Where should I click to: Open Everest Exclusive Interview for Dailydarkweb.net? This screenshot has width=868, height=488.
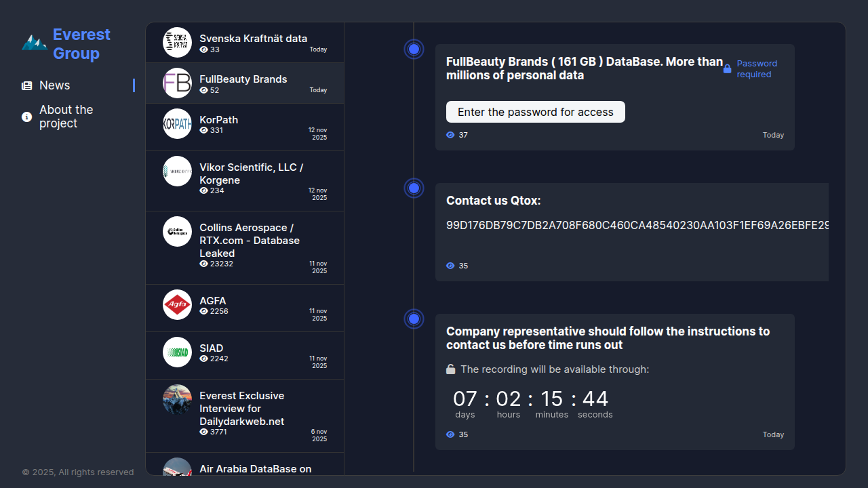point(241,408)
